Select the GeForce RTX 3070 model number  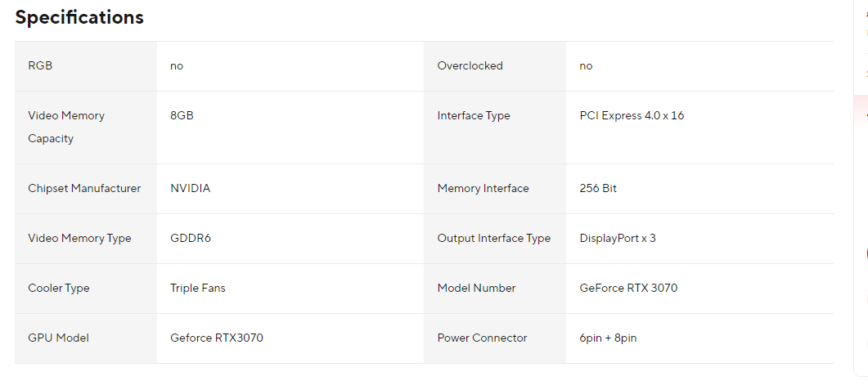(628, 289)
